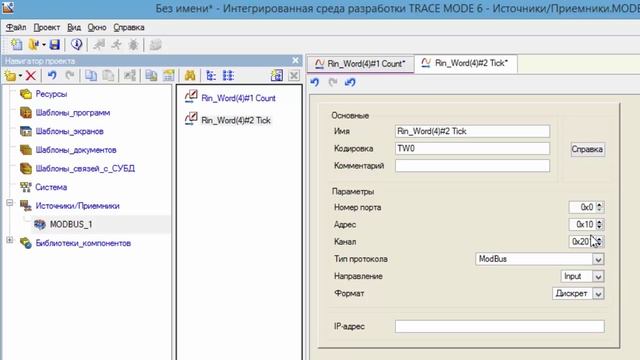Image resolution: width=640 pixels, height=360 pixels.
Task: Select the Ресурсы tree node
Action: (x=51, y=94)
